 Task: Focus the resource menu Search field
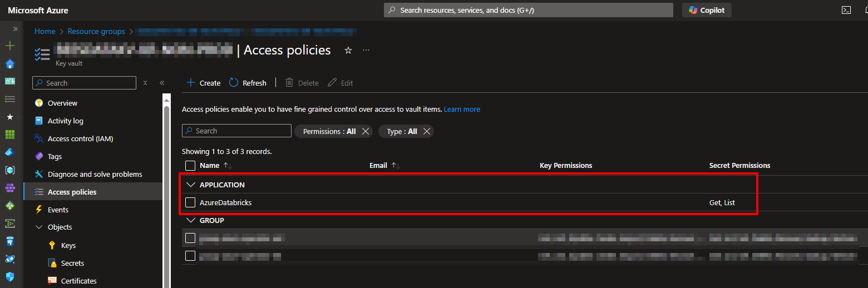(84, 83)
